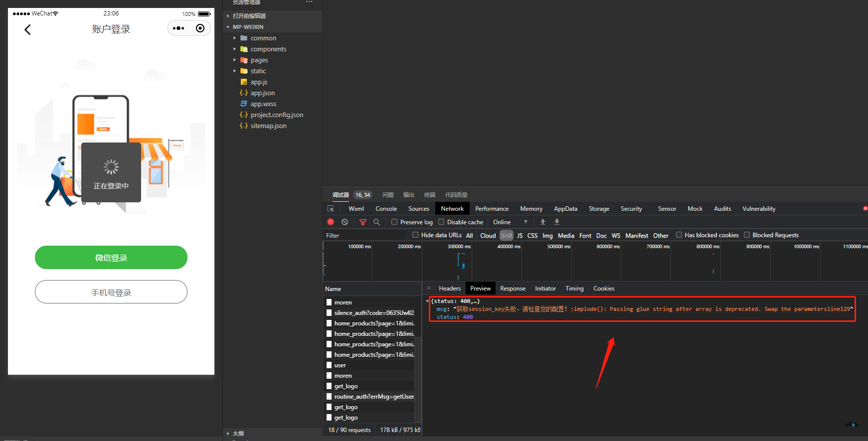Click the red error indicator in devtools
Viewport: 868px width, 441px height.
(x=865, y=208)
